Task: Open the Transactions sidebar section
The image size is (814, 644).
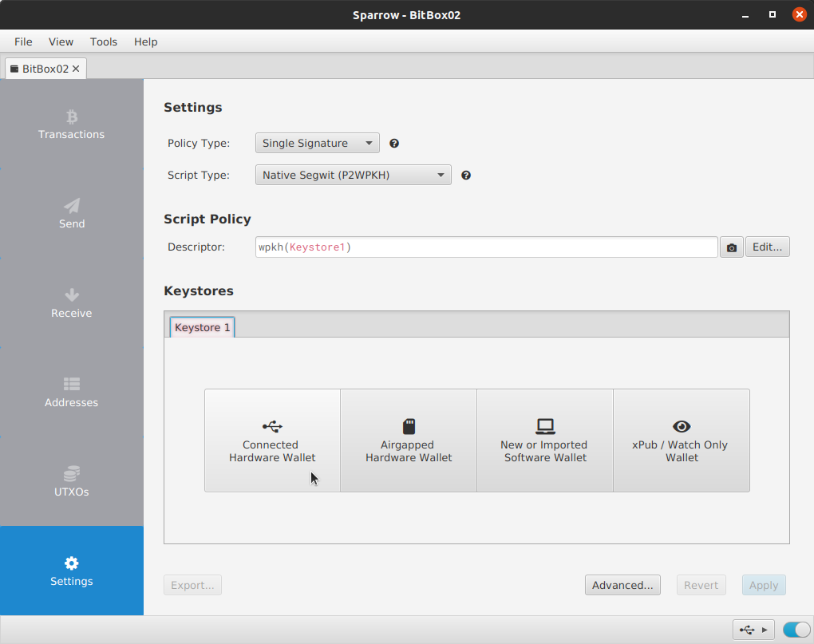Action: (72, 124)
